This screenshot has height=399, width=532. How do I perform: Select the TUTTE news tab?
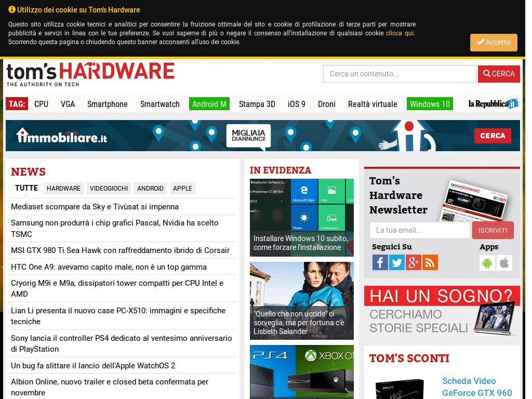click(x=26, y=188)
